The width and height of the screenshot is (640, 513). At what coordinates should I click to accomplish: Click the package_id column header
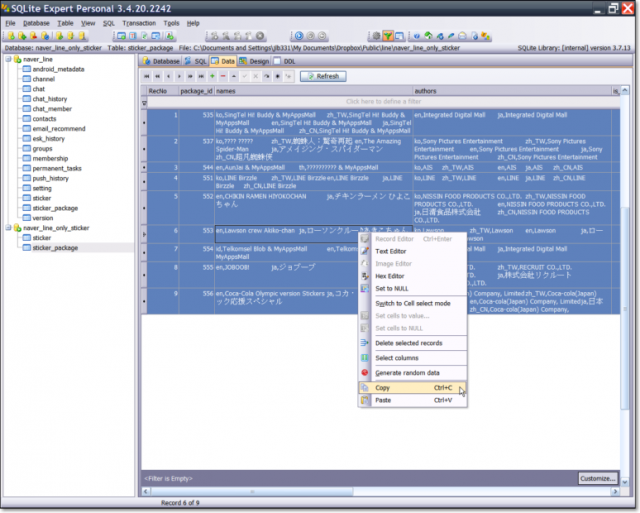pyautogui.click(x=196, y=91)
